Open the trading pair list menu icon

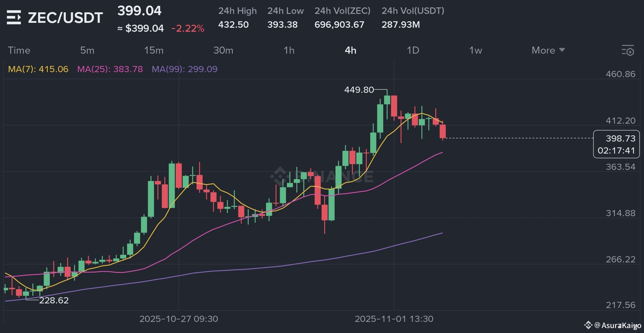(14, 18)
